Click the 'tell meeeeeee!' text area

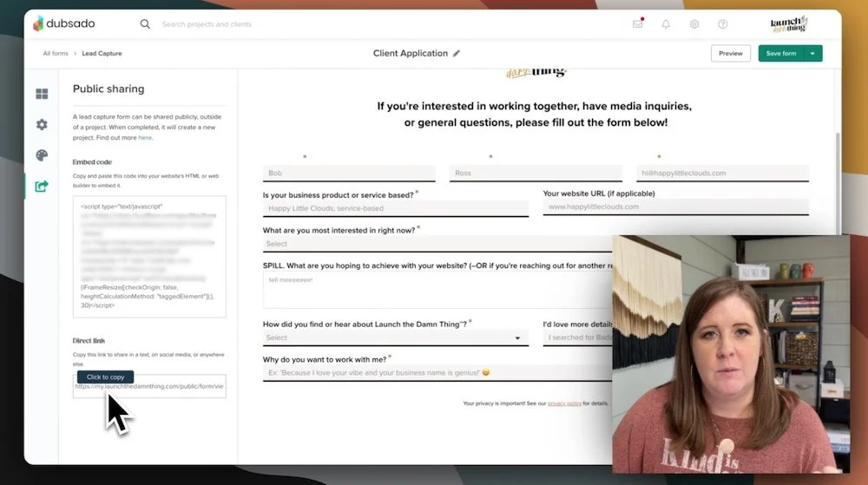[437, 290]
